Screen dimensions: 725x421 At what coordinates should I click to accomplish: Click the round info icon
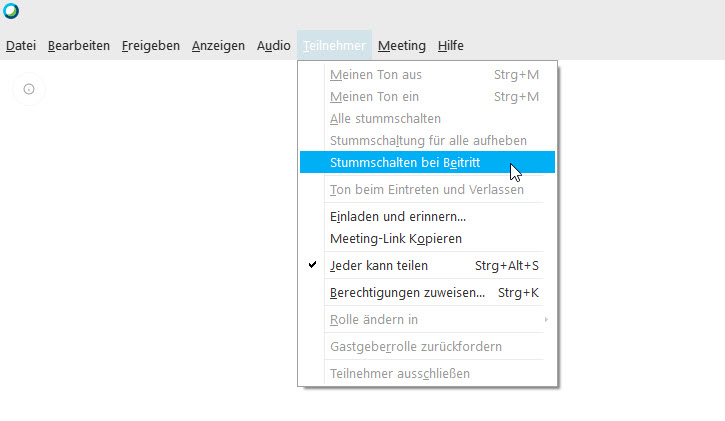[29, 89]
